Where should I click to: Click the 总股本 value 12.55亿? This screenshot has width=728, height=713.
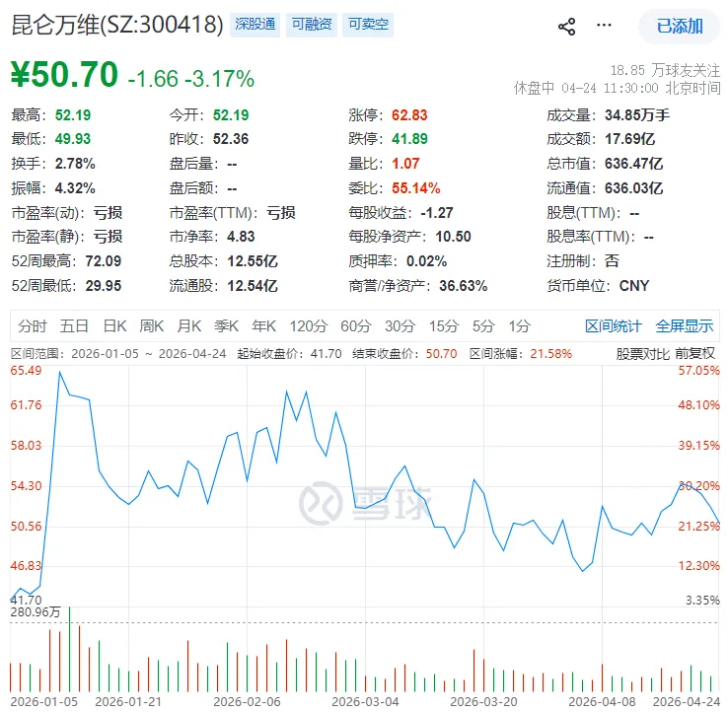(x=253, y=261)
